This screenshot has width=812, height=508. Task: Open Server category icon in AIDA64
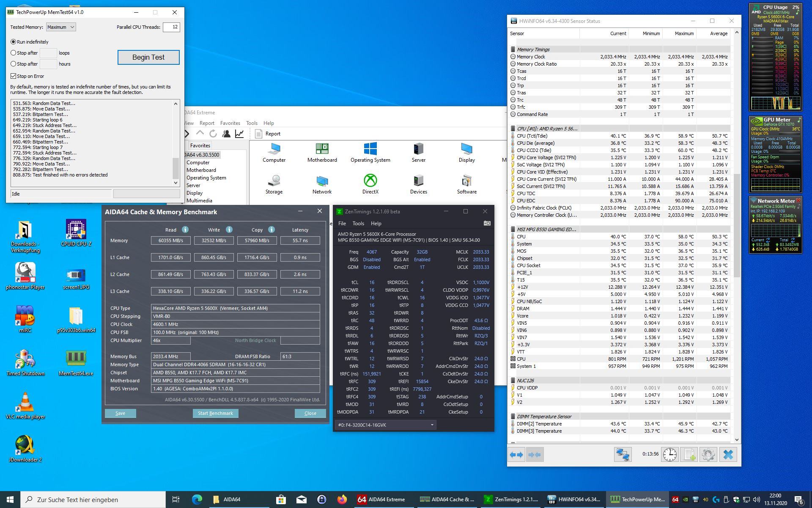point(419,152)
